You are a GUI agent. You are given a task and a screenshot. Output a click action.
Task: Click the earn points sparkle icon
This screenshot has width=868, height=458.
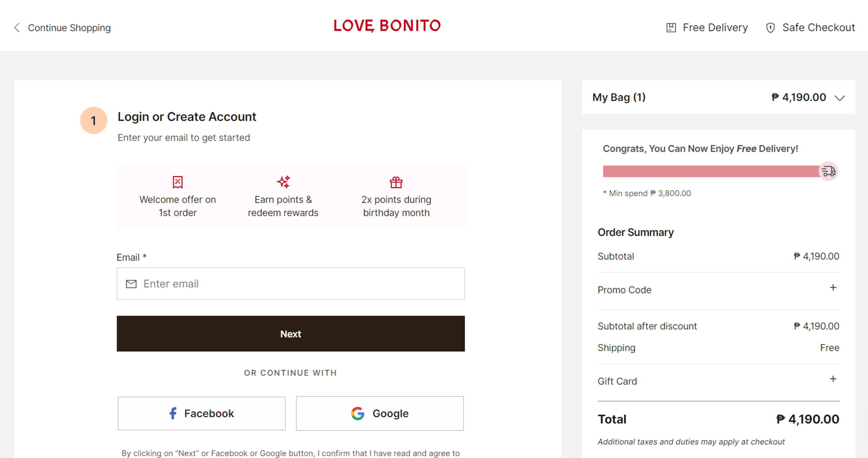click(x=283, y=182)
